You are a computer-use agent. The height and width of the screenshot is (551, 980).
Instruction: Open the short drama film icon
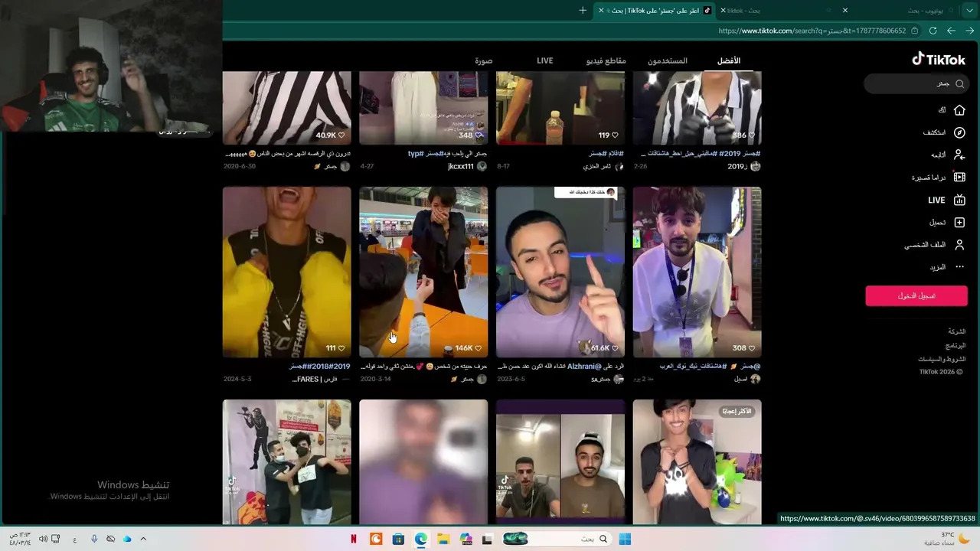[x=959, y=178]
